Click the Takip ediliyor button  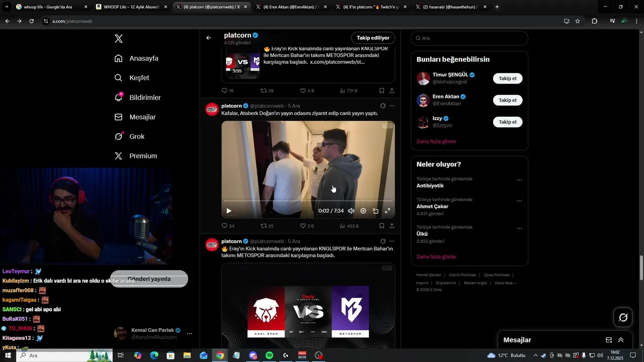[373, 38]
